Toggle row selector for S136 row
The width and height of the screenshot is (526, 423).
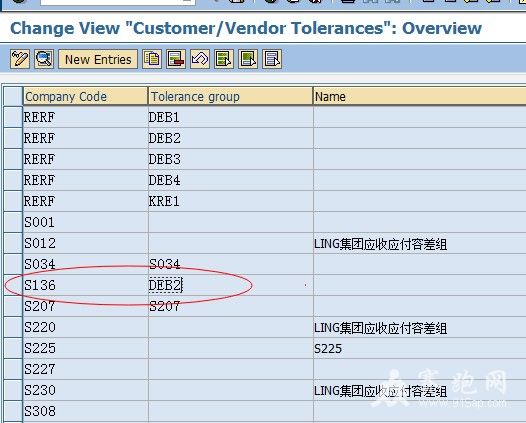coord(13,285)
